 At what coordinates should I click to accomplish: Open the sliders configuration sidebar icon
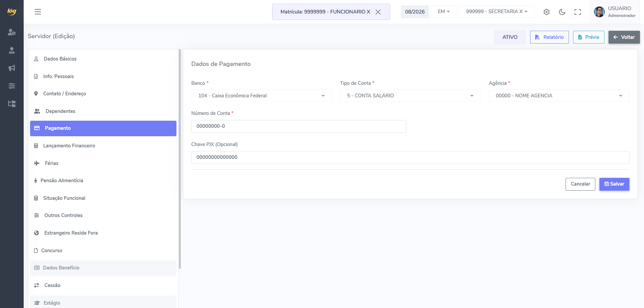[x=12, y=86]
